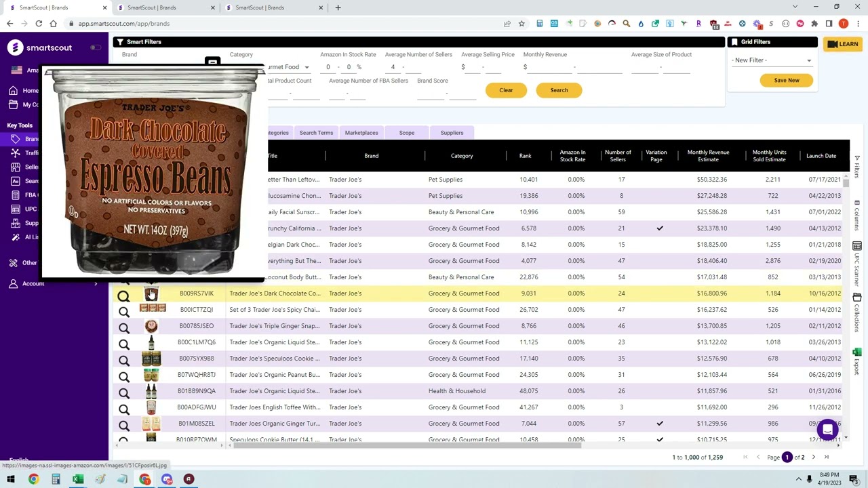Open My Collections folder sidebar icon
The image size is (868, 488).
click(x=13, y=104)
